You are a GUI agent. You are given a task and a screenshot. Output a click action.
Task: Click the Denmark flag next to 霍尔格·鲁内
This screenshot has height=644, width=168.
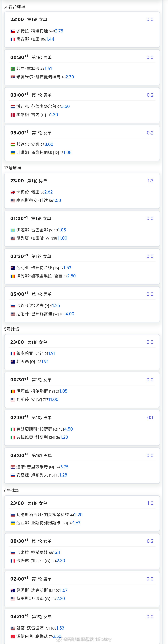tap(13, 115)
